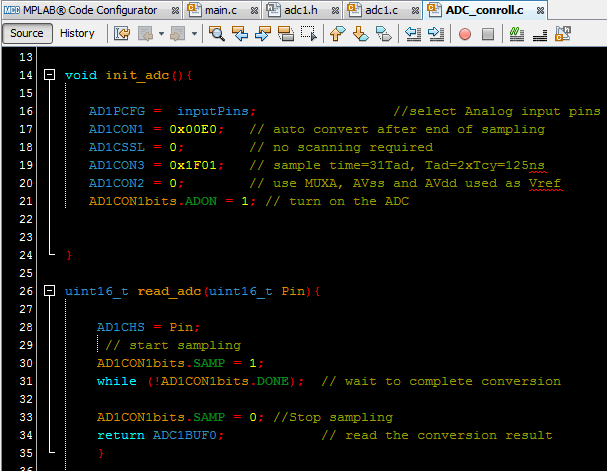
Task: Click Find Previous Occurrence icon
Action: pyautogui.click(x=240, y=34)
